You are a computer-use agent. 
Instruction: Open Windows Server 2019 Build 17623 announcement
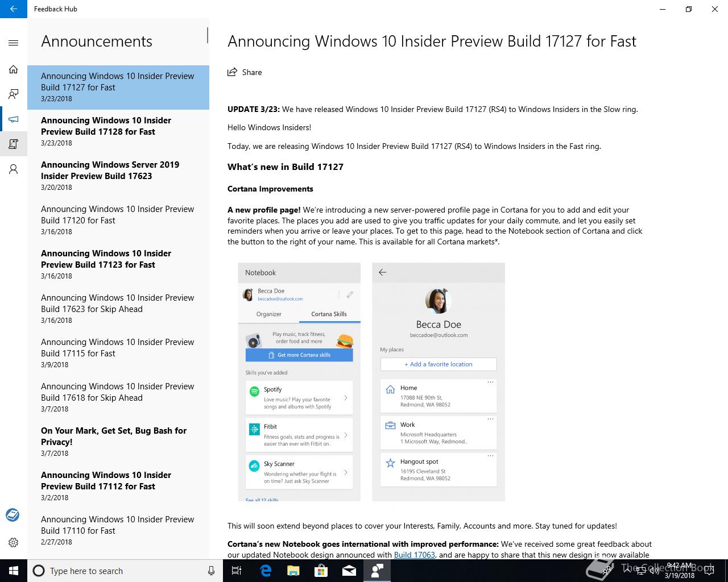(x=118, y=176)
